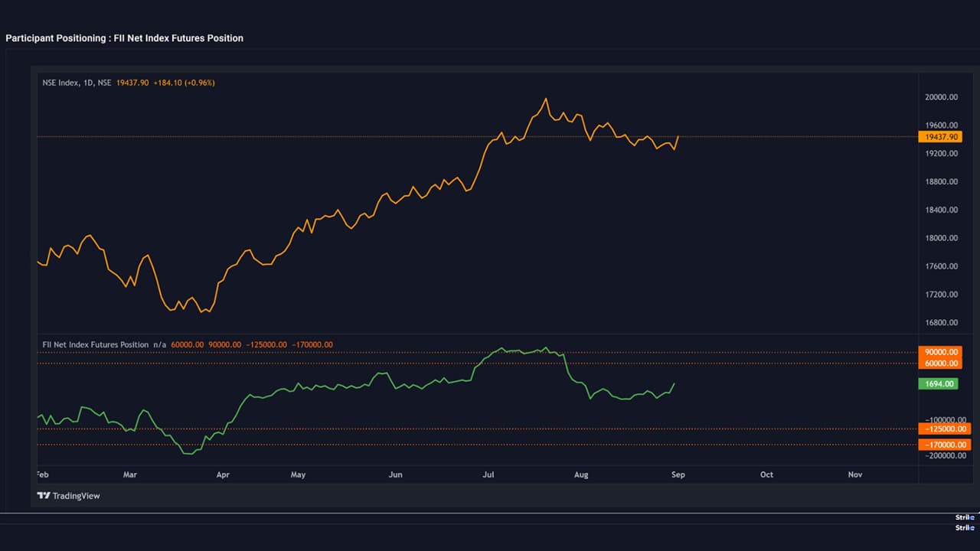Click the NSE index peak in July
980x551 pixels.
[x=545, y=99]
